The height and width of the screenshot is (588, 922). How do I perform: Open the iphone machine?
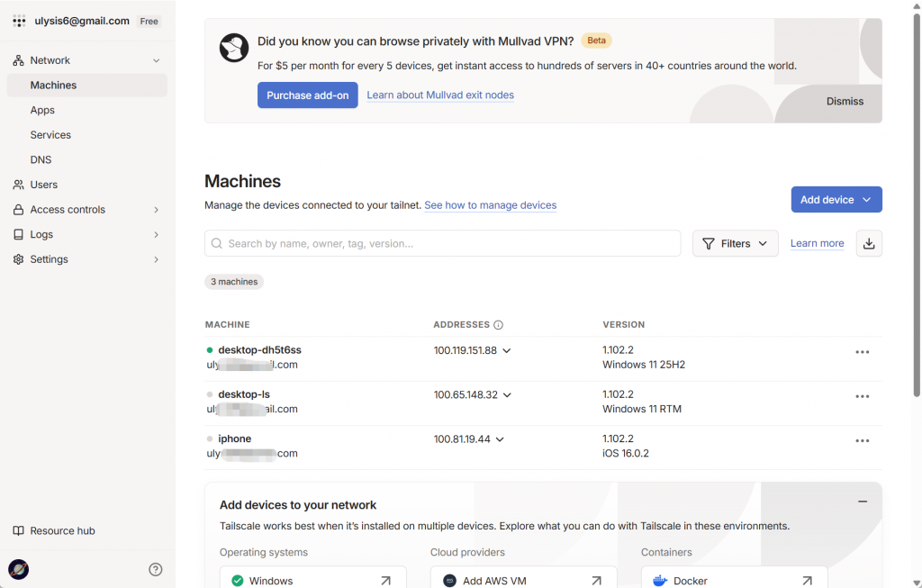click(x=235, y=439)
